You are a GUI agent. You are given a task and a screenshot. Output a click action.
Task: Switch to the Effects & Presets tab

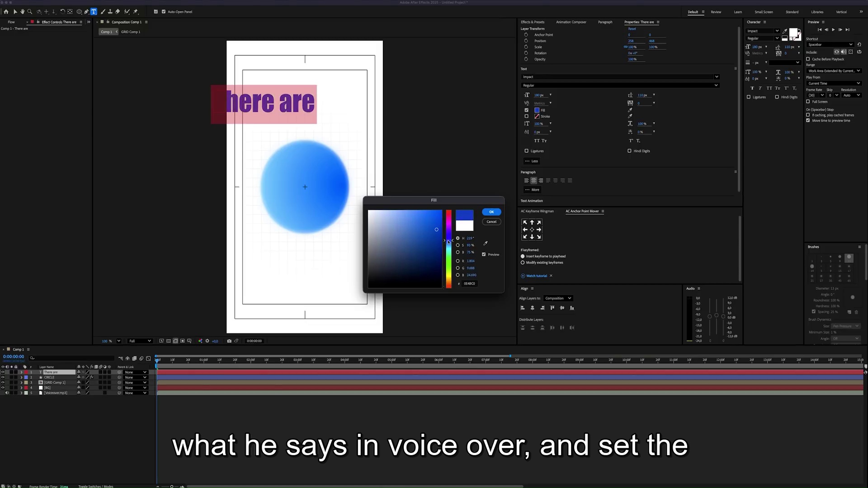coord(533,22)
